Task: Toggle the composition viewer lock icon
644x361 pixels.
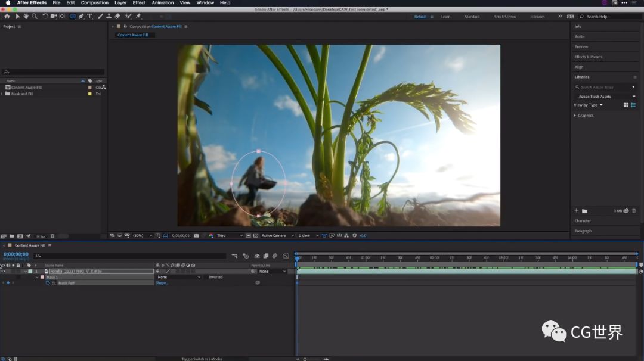Action: 125,26
